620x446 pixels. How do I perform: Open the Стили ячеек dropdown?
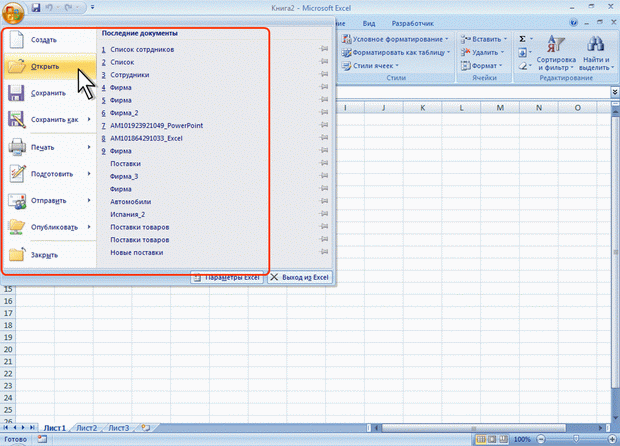[x=370, y=66]
